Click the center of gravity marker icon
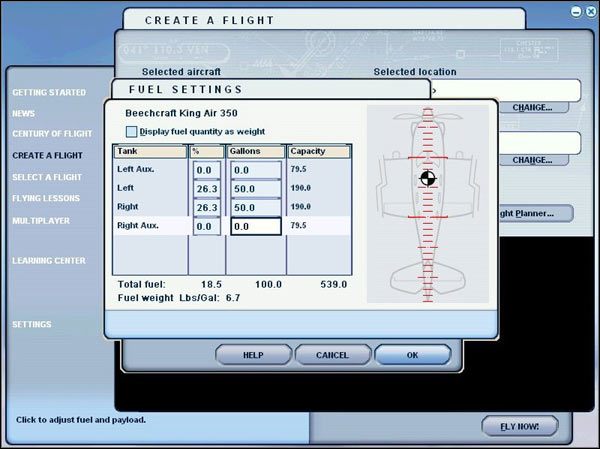The height and width of the screenshot is (449, 600). click(428, 178)
